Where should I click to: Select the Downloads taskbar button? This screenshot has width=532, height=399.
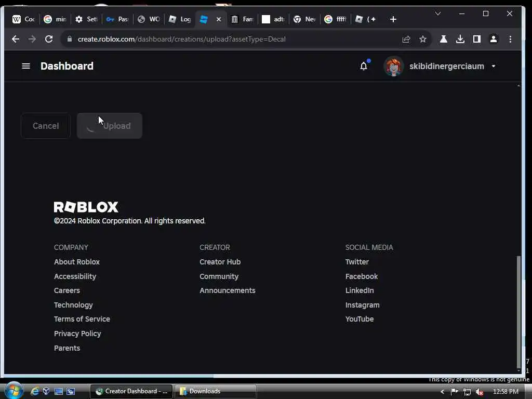click(x=216, y=391)
